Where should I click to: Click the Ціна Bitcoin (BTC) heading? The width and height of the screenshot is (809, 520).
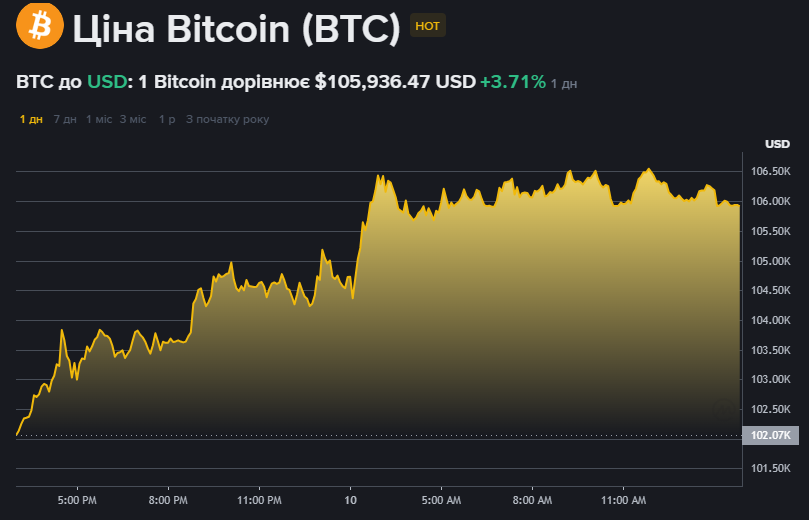237,28
